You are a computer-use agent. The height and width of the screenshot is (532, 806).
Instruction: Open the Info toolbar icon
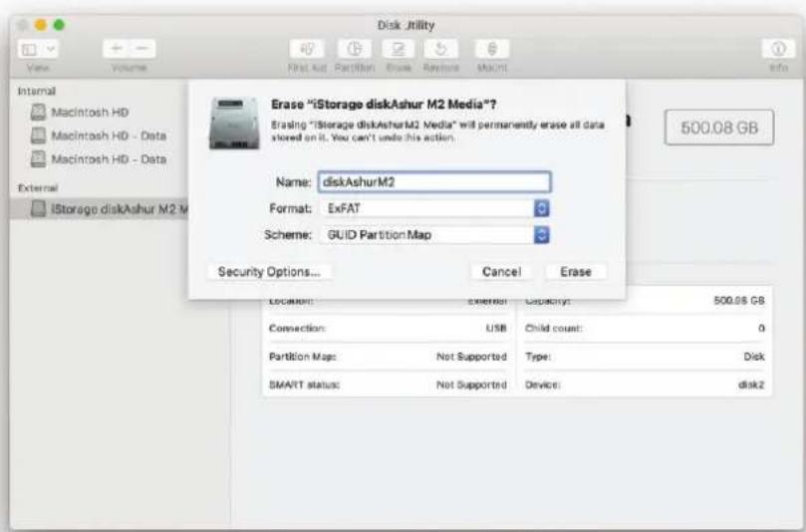tap(778, 49)
